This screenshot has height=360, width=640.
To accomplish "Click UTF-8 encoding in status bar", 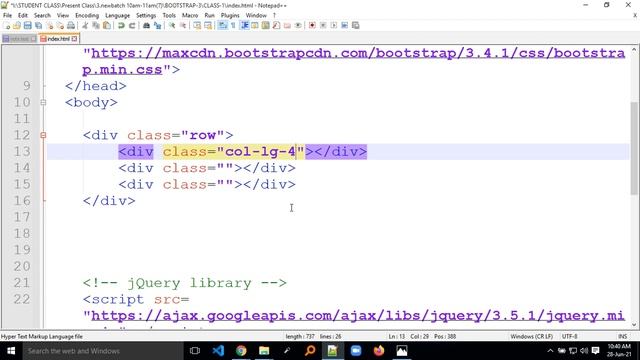I will (569, 336).
